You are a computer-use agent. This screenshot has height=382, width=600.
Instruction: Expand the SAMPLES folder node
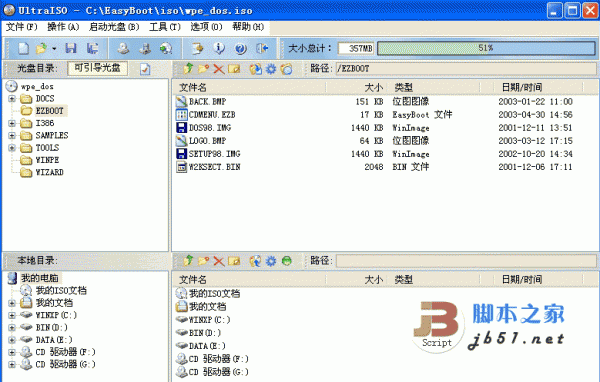click(12, 135)
